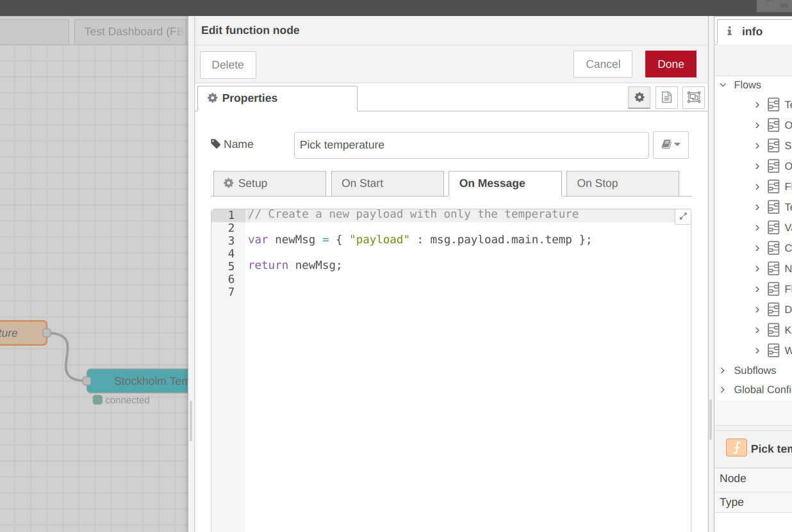Click the 'Pick tem' title in the info panel
Image resolution: width=792 pixels, height=532 pixels.
click(771, 449)
